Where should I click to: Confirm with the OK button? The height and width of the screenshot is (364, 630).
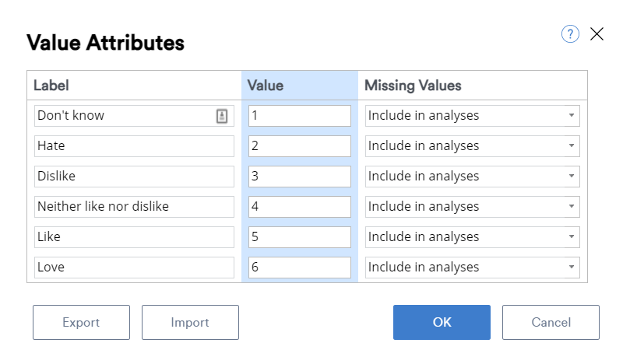[442, 322]
